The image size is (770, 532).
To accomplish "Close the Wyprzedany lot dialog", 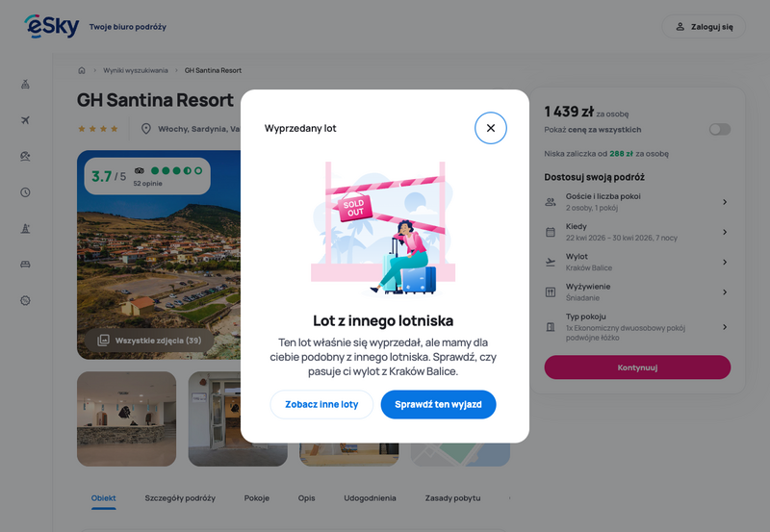I will click(x=490, y=128).
